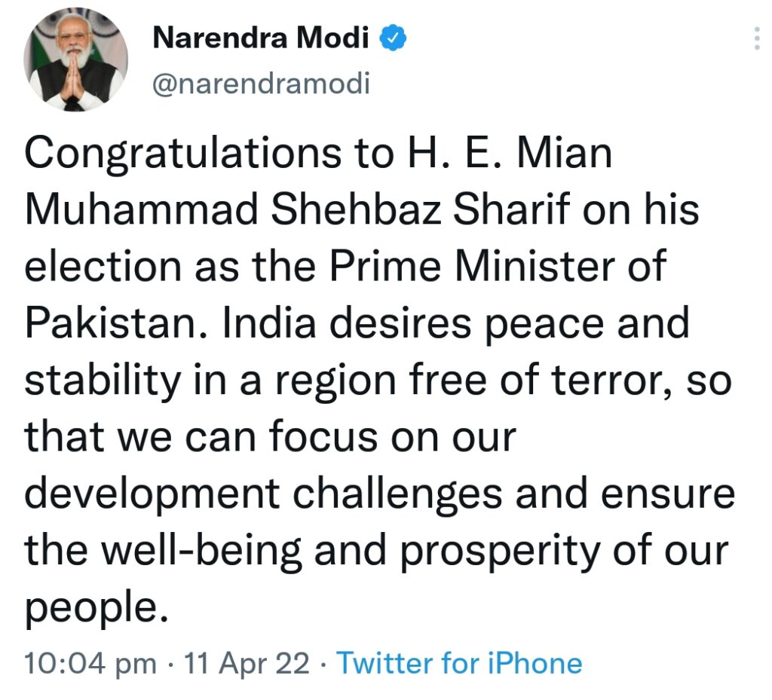The image size is (772, 700).
Task: Open the Twitter for iPhone source link
Action: [x=459, y=662]
